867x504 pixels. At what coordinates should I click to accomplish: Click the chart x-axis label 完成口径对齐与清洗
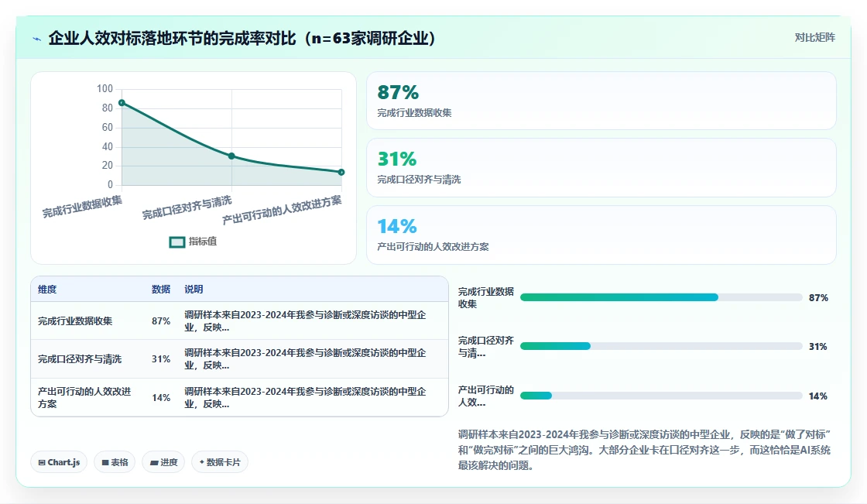click(x=187, y=208)
